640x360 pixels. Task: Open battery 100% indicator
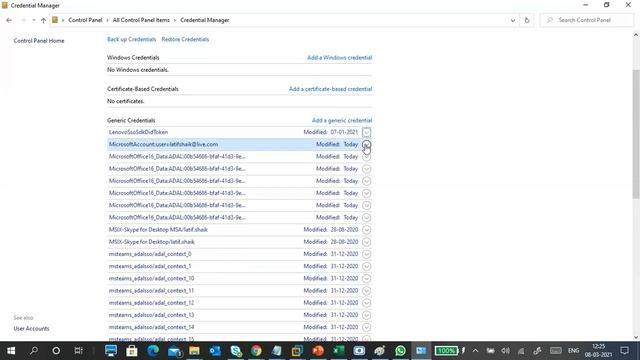446,351
